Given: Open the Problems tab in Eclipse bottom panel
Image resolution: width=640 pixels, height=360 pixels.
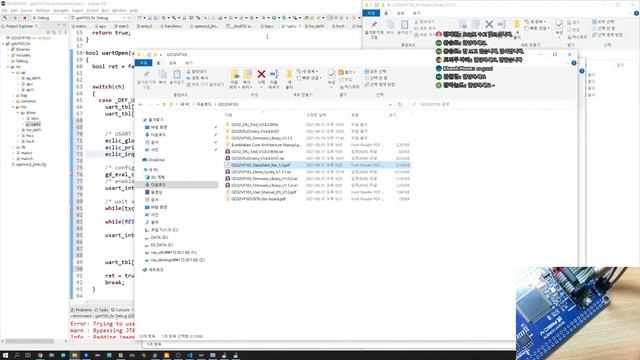Looking at the screenshot, I should pyautogui.click(x=82, y=310).
